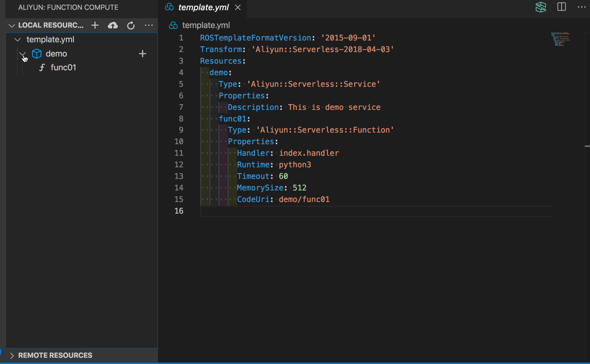
Task: Click the plus icon beside demo service
Action: 142,54
